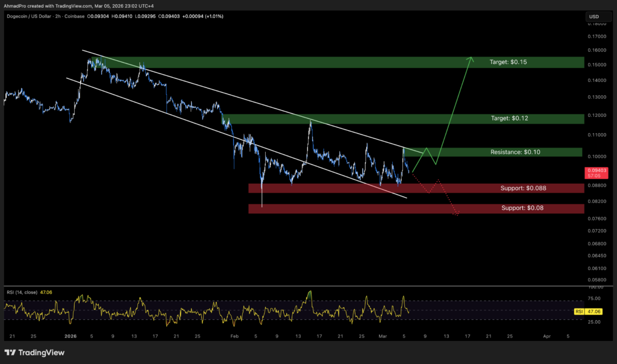This screenshot has height=364, width=617.
Task: Open the USD currency selector
Action: click(598, 16)
